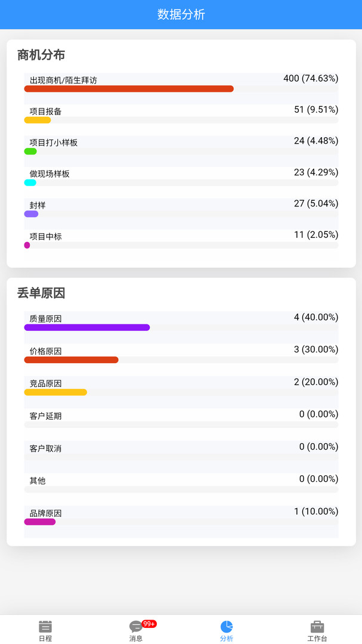Tap the 竞品原因 row label
This screenshot has height=644, width=362.
45,383
